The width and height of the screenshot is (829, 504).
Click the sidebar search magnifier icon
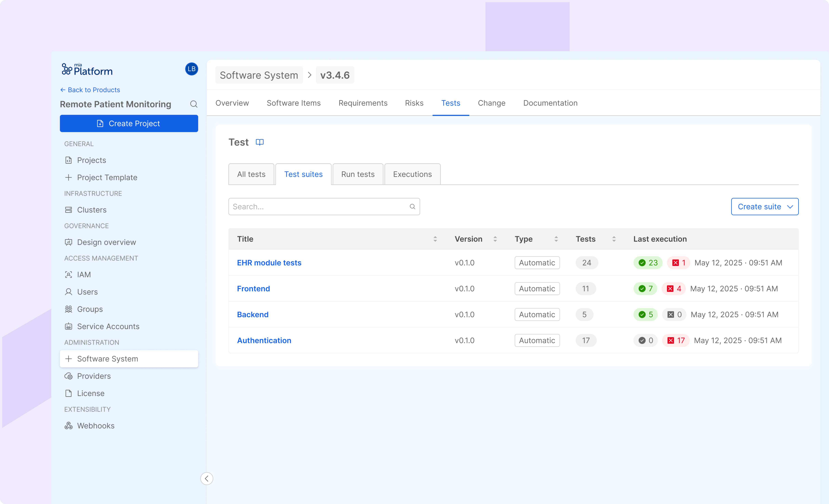[x=194, y=104]
